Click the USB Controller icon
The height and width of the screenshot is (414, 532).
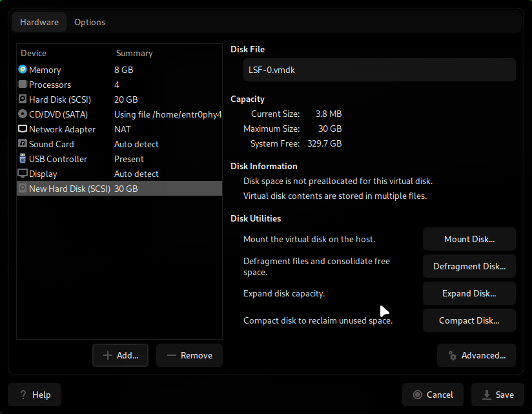click(23, 159)
